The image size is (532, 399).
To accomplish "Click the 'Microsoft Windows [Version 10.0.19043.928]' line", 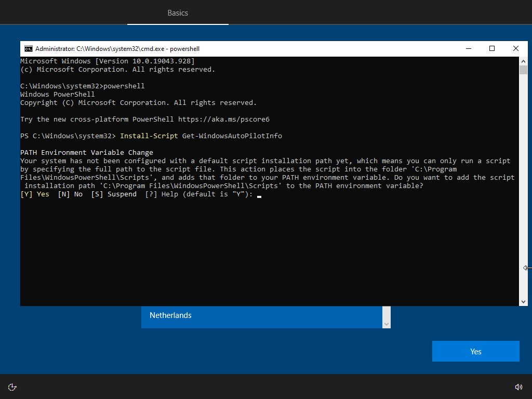I will [108, 61].
